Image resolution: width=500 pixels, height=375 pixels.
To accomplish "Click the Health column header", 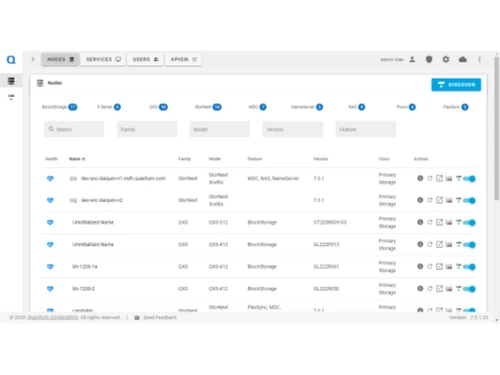I will pyautogui.click(x=51, y=159).
